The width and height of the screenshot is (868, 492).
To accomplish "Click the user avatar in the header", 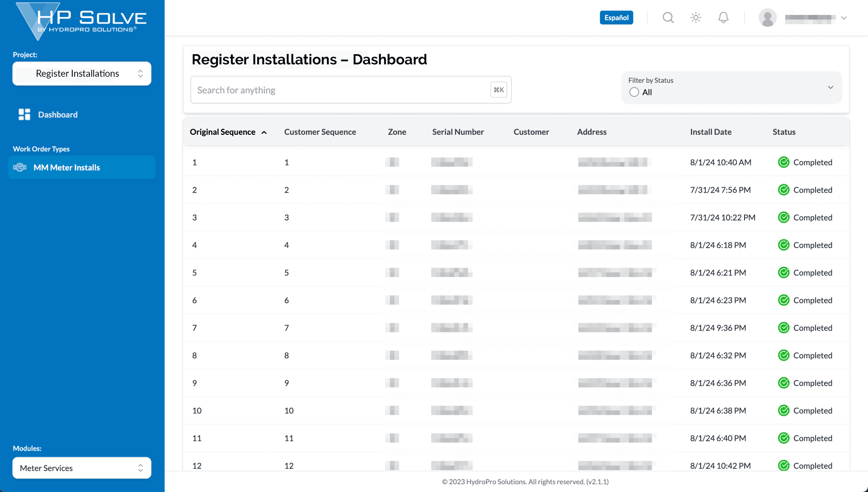I will [767, 18].
